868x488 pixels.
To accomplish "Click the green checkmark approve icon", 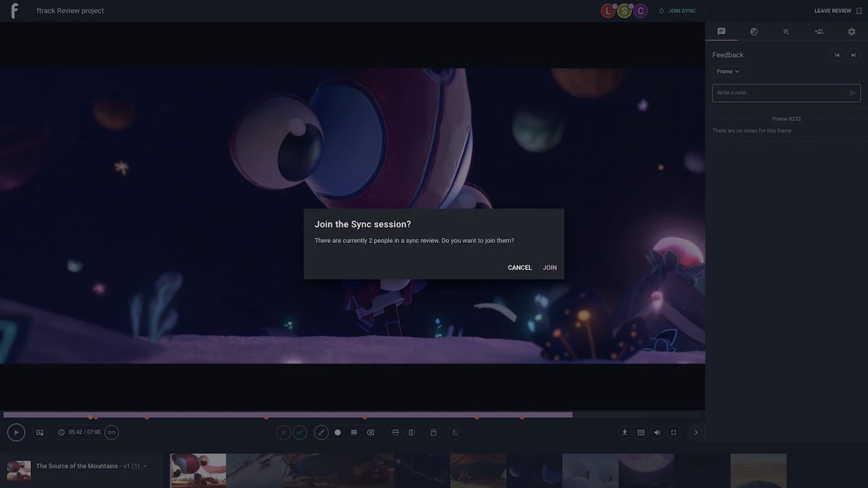I will [299, 432].
